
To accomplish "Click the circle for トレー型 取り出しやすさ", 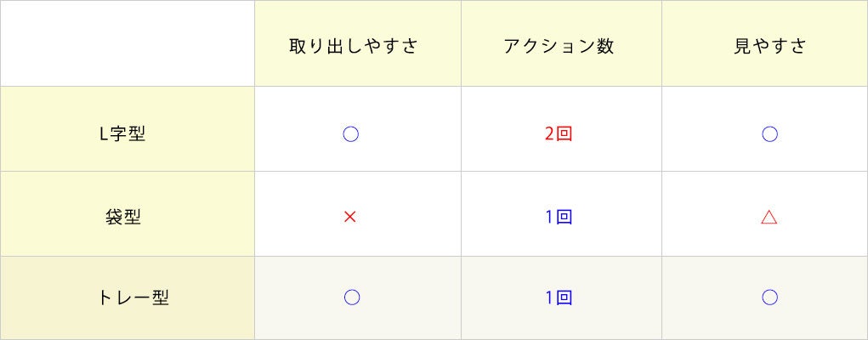I will (x=351, y=297).
